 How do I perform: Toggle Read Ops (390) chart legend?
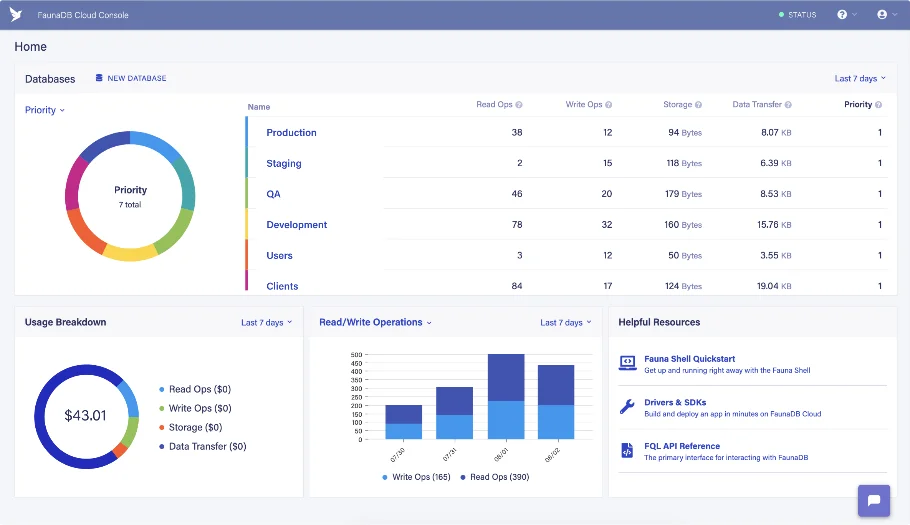[494, 477]
